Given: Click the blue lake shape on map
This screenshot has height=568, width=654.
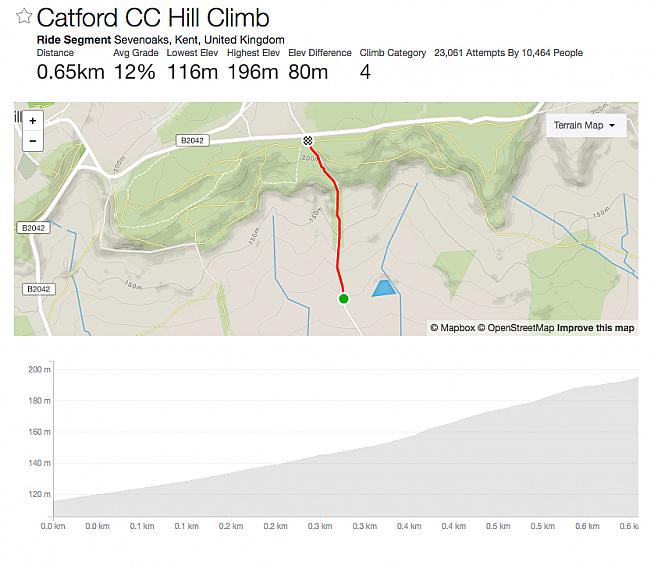Looking at the screenshot, I should click(x=383, y=288).
